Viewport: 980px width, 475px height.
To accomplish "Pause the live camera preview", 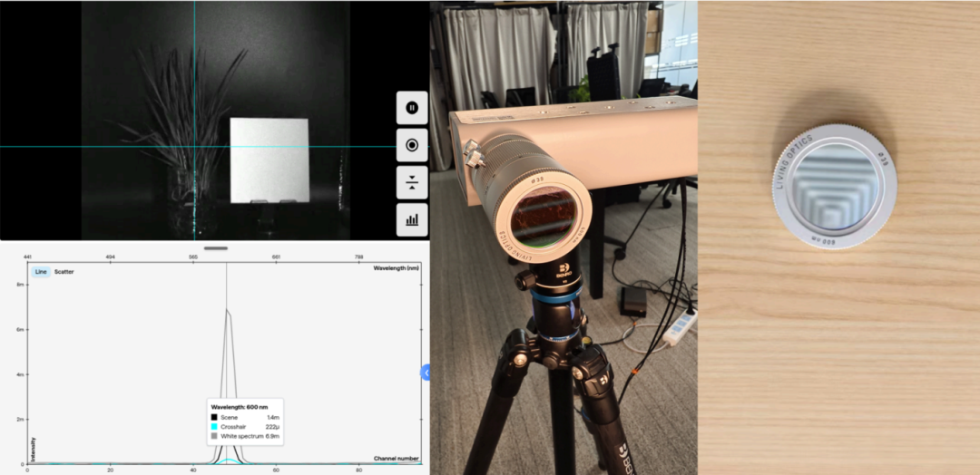I will click(412, 108).
